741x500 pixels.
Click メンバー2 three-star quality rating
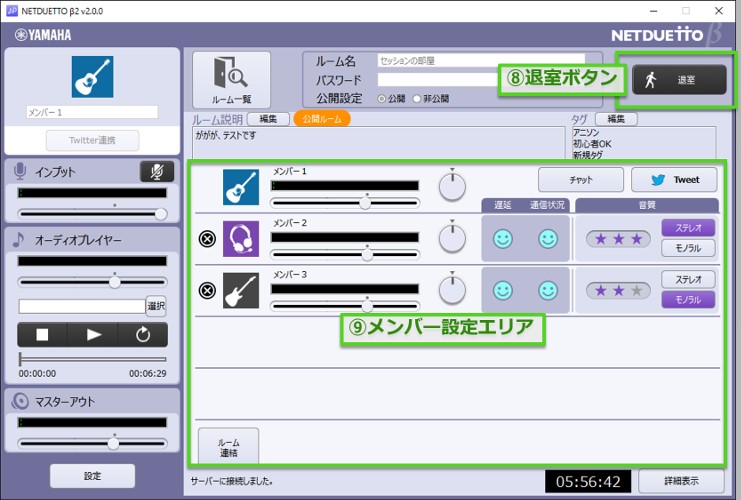pyautogui.click(x=618, y=239)
